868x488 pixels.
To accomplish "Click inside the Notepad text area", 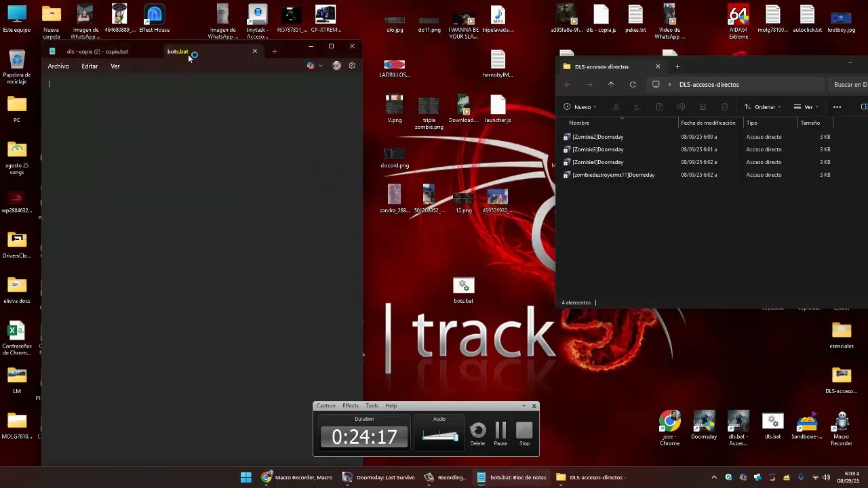I will pyautogui.click(x=201, y=270).
